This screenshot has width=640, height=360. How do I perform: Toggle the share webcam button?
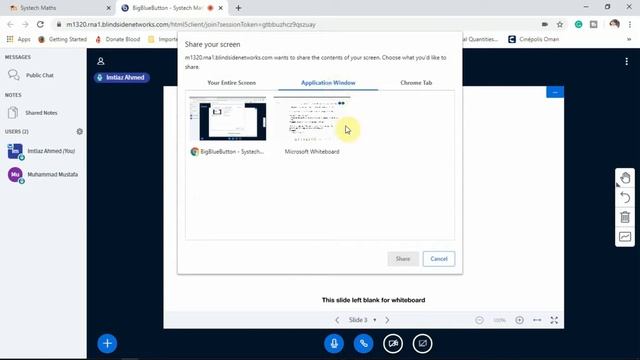click(393, 343)
